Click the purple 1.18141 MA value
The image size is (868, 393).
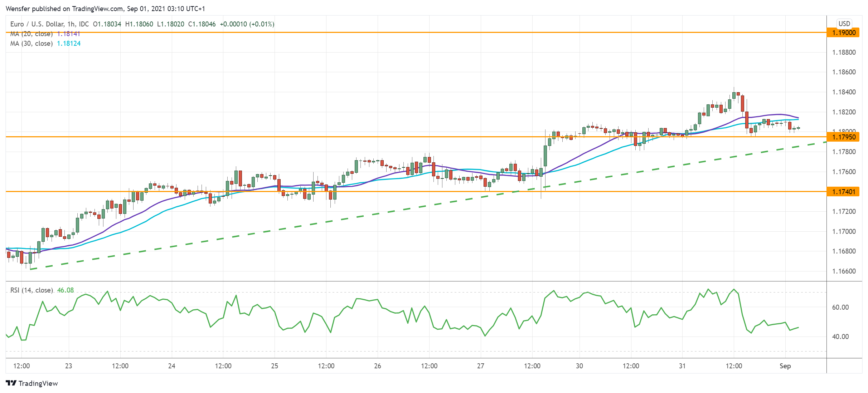69,34
